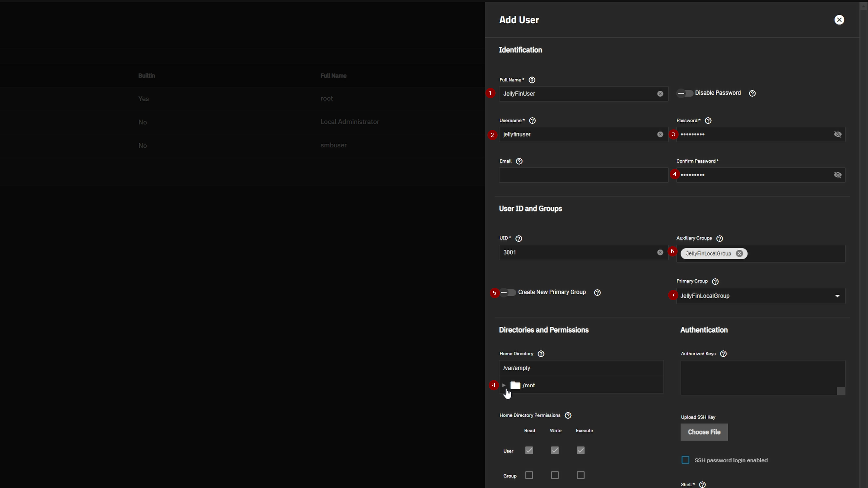
Task: Open help tooltip for Full Name
Action: pyautogui.click(x=532, y=80)
